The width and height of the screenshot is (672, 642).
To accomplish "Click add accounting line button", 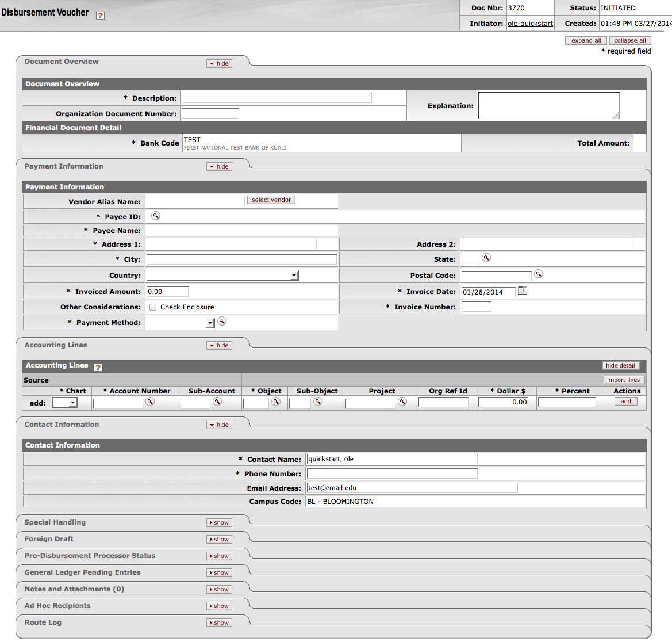I will point(625,402).
